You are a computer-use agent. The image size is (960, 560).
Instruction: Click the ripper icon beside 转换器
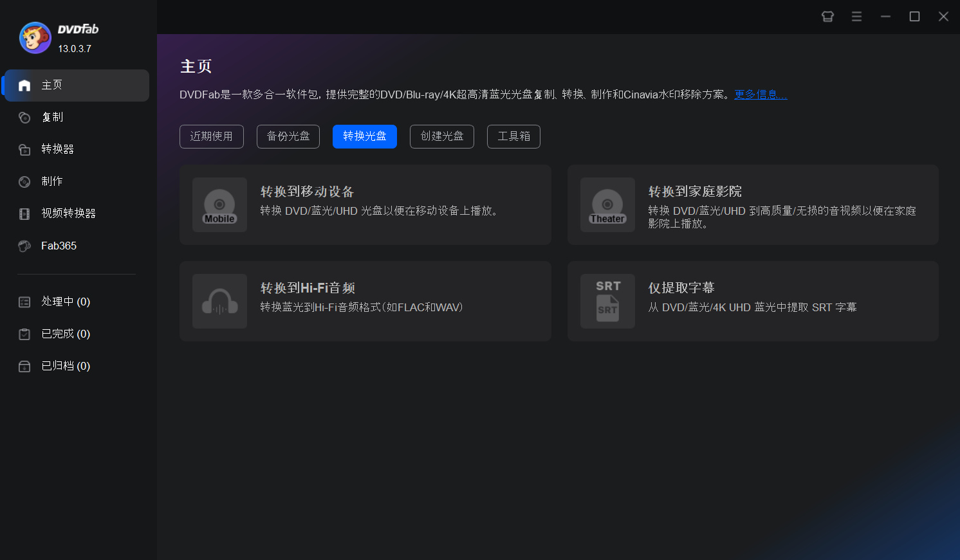click(24, 150)
